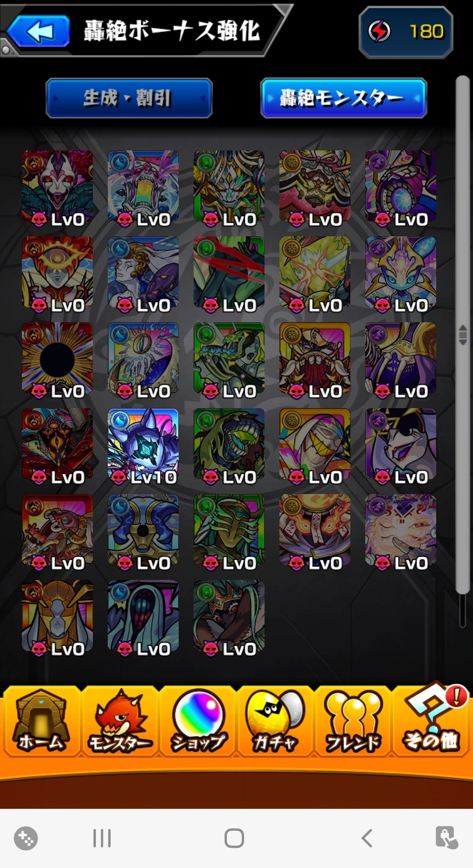
Task: Open the モンスター red dragon icon
Action: [x=120, y=721]
